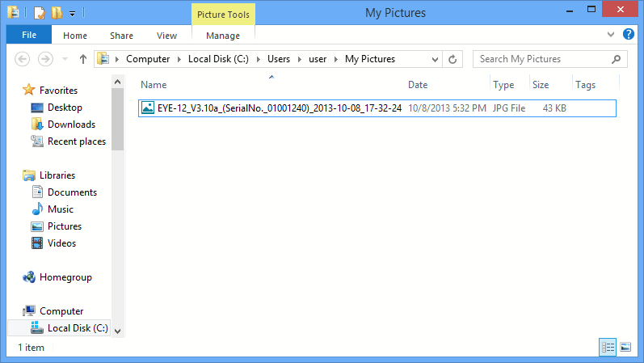This screenshot has height=363, width=644.
Task: Navigate to Users in the breadcrumb
Action: click(x=279, y=59)
